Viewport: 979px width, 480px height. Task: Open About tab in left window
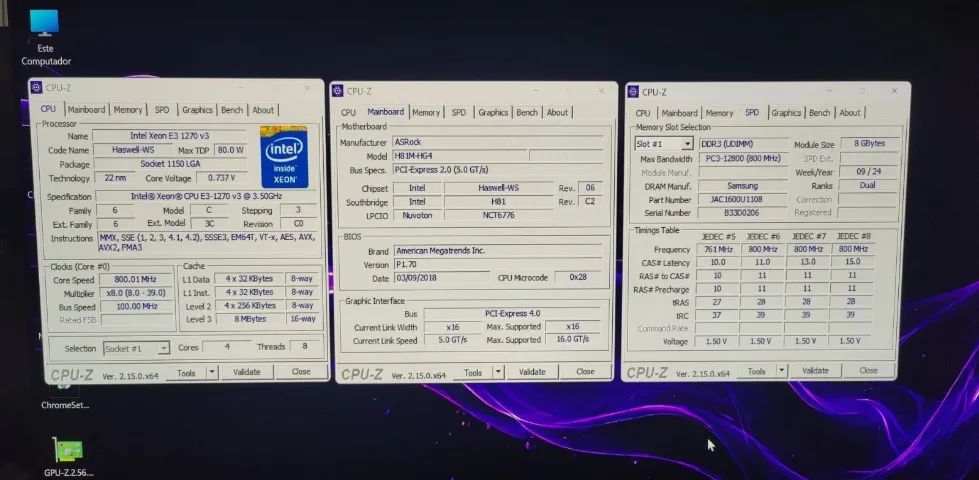[x=263, y=110]
